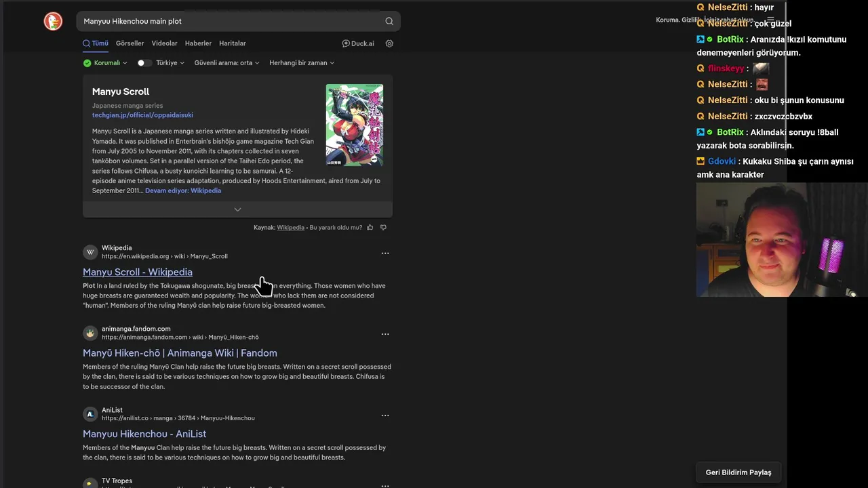Click the animanga.fandom.com favicon
868x488 pixels.
click(x=90, y=333)
